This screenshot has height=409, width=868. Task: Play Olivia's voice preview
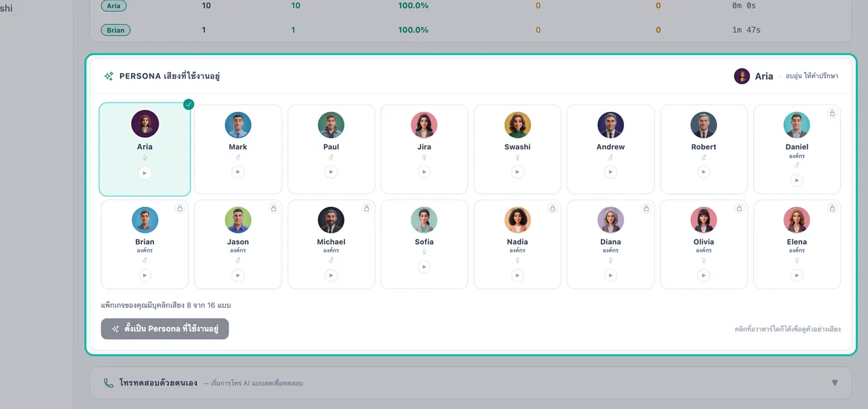pos(704,275)
